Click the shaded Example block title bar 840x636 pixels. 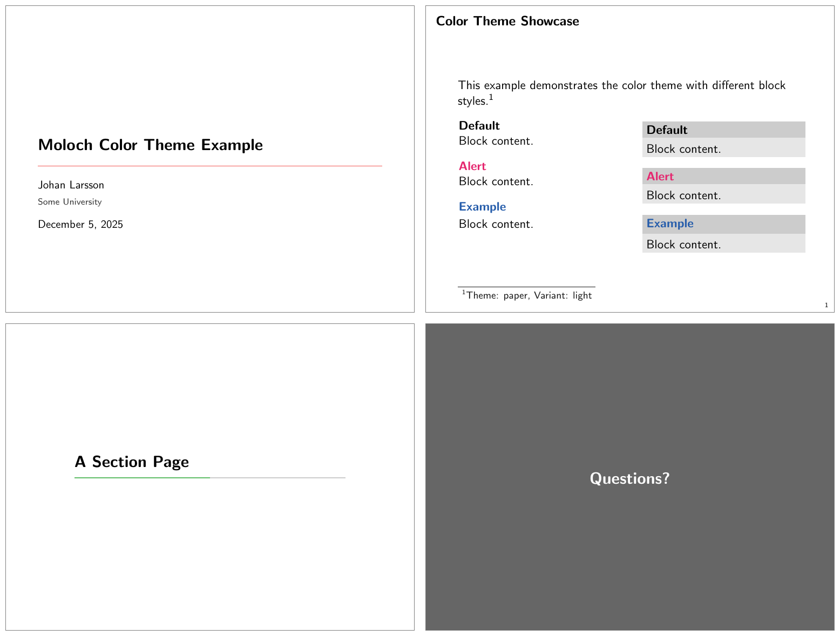tap(723, 224)
